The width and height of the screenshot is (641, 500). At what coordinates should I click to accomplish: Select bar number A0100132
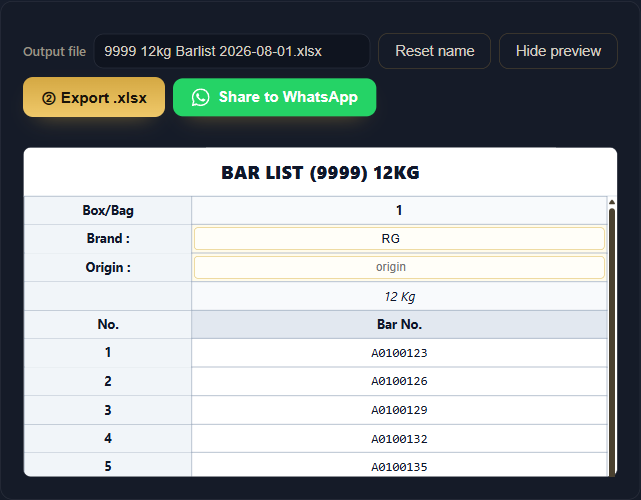[399, 439]
